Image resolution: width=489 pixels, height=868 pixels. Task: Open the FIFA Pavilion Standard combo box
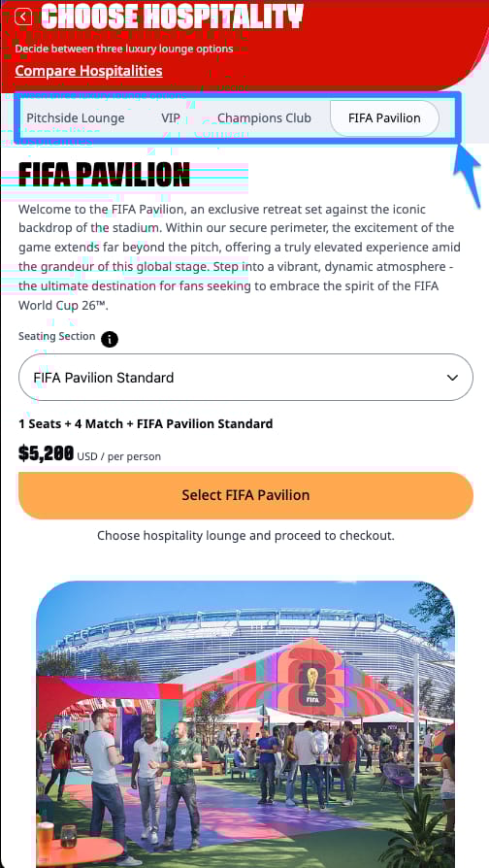[x=245, y=378]
